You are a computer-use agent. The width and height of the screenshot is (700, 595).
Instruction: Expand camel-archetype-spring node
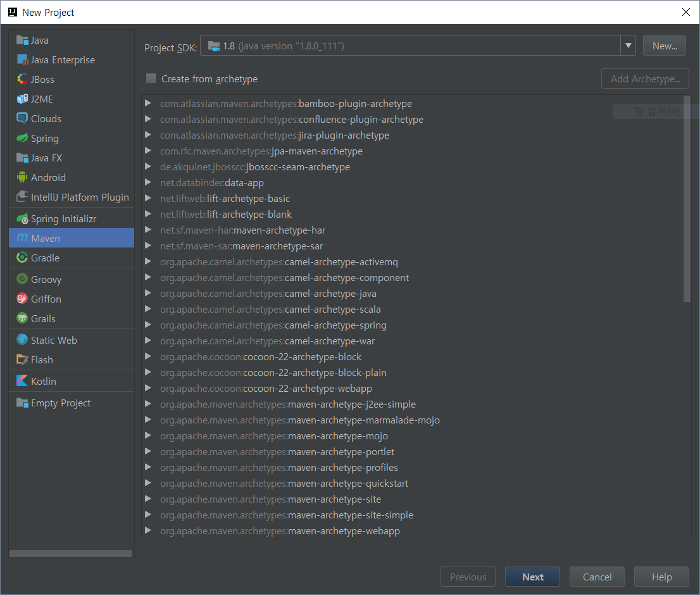tap(148, 325)
